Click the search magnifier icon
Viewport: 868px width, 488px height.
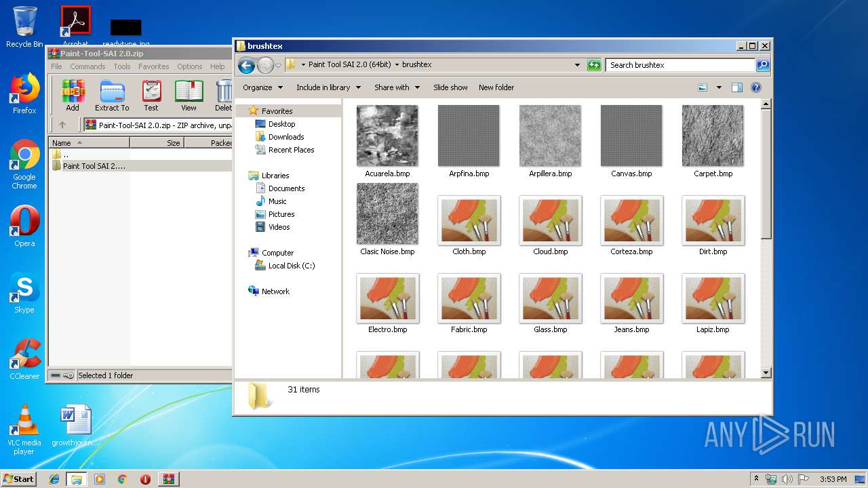point(762,65)
